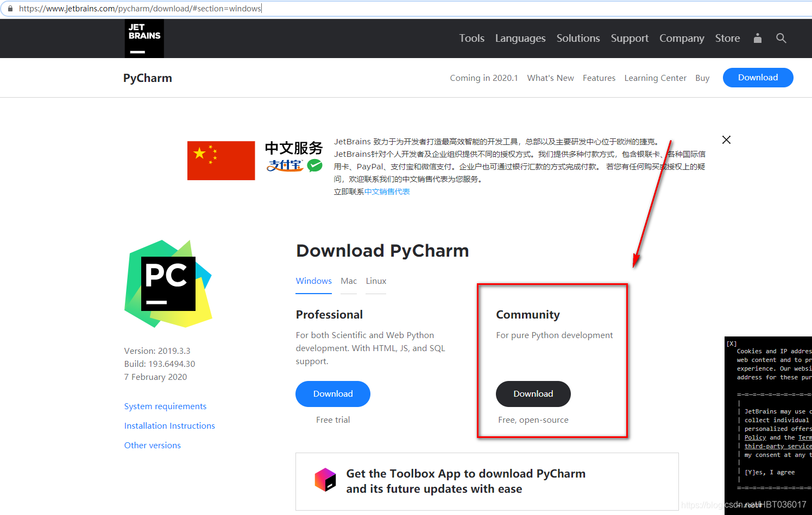812x515 pixels.
Task: Download the Professional edition
Action: point(333,394)
